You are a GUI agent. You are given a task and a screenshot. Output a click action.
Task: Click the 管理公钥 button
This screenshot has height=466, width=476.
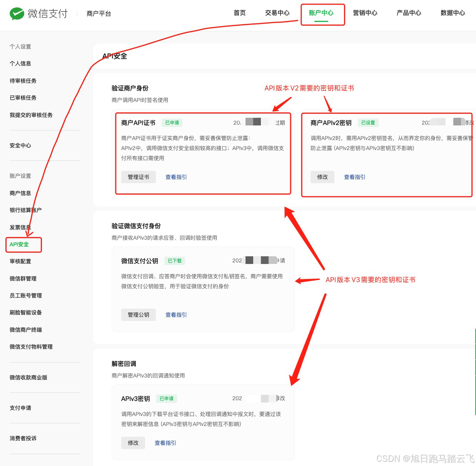(139, 315)
